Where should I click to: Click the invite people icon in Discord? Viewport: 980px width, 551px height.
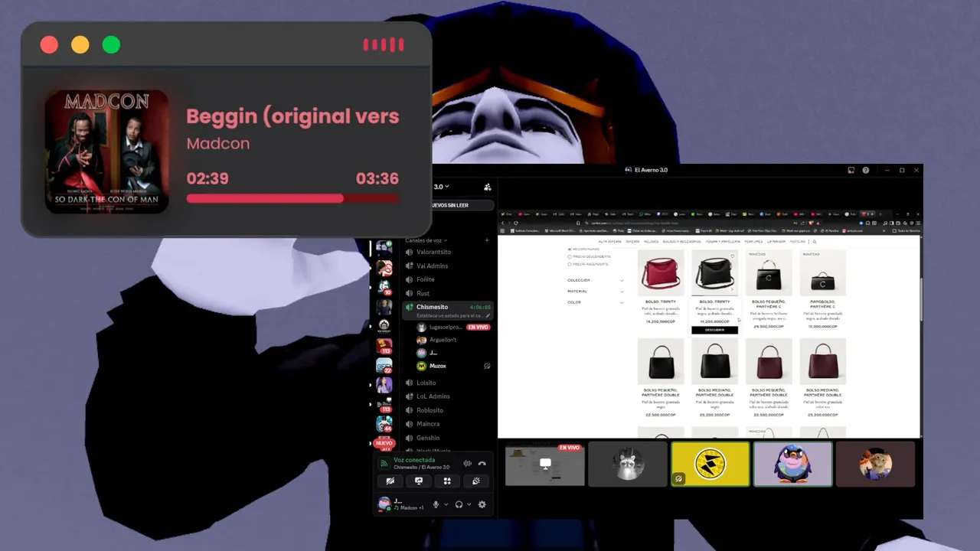(488, 187)
